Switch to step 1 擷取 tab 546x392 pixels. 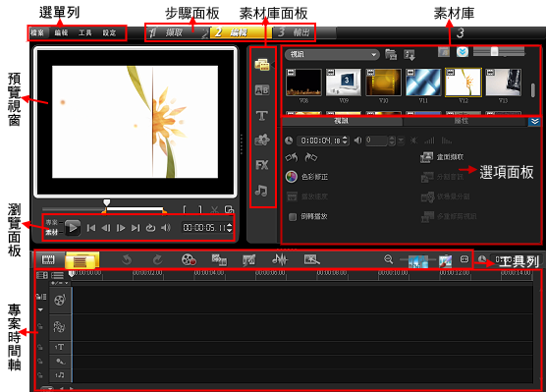click(174, 32)
